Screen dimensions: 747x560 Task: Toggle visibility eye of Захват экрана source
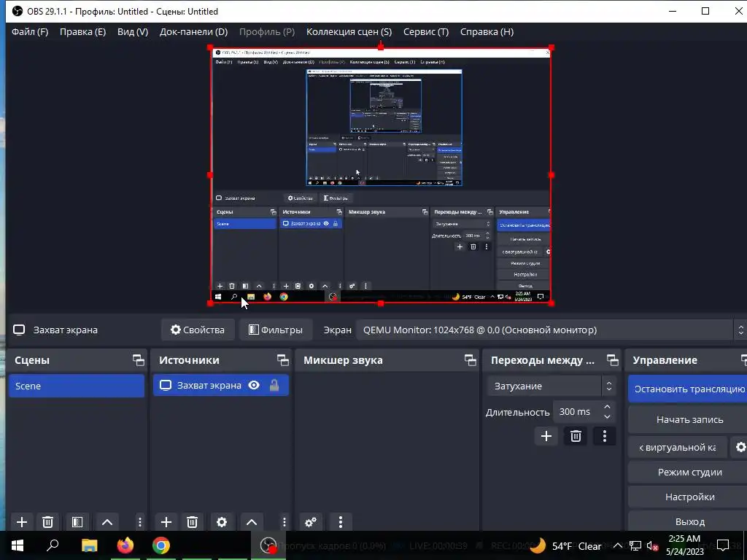point(254,385)
